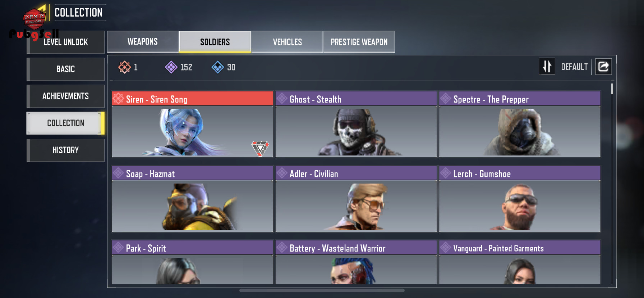This screenshot has width=644, height=298.
Task: Click the blue rare rarity icon with count 30
Action: 218,67
